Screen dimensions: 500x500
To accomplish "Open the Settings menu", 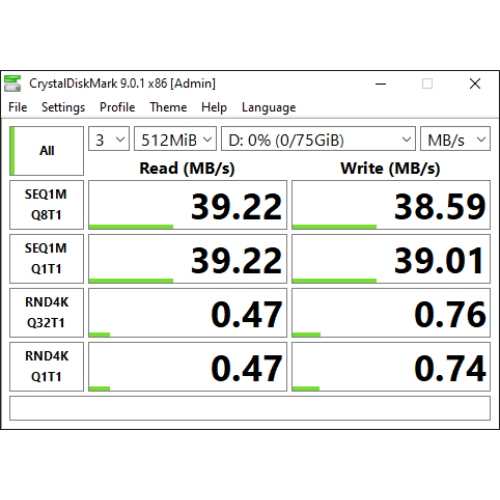I will pyautogui.click(x=63, y=107).
